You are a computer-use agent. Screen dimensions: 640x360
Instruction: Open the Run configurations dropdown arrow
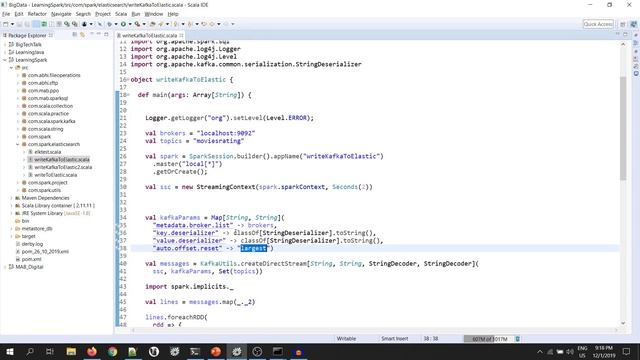tap(130, 24)
